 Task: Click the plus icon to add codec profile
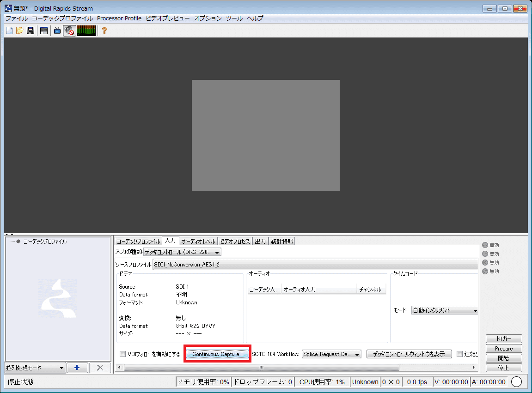click(77, 368)
